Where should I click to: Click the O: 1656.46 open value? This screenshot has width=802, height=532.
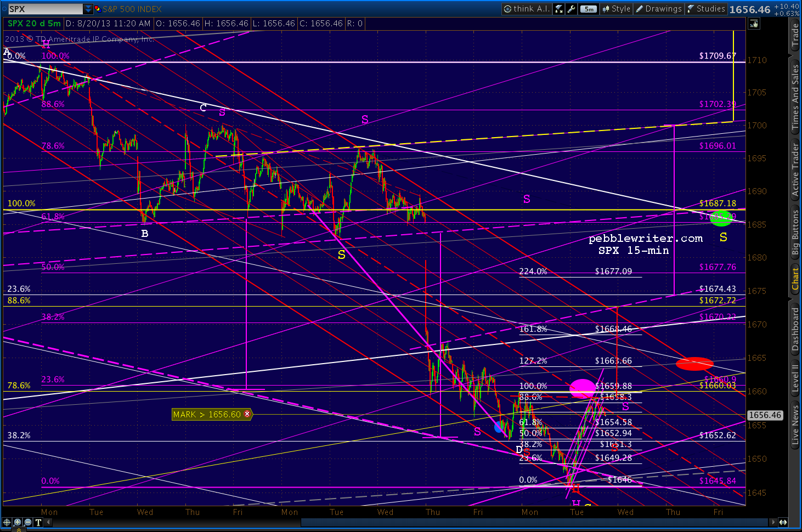(178, 24)
